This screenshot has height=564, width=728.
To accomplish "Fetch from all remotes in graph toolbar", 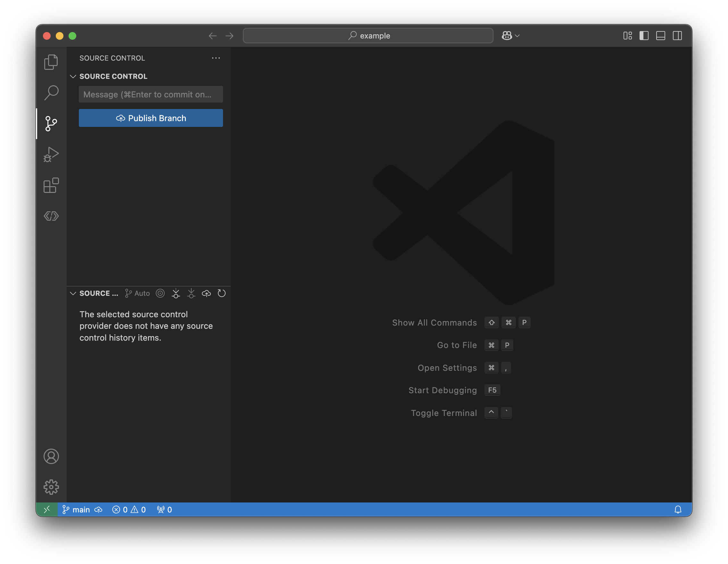I will click(x=176, y=293).
